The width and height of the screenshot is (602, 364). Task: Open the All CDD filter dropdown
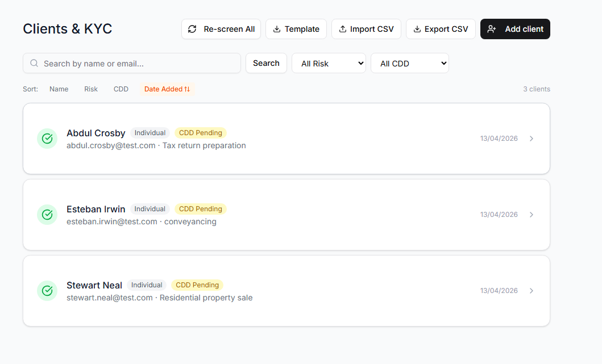tap(409, 63)
